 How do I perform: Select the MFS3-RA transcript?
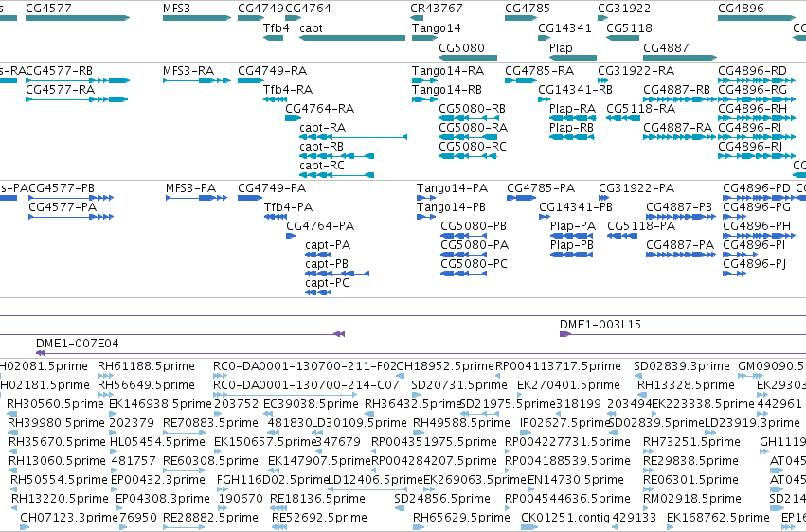click(x=196, y=80)
